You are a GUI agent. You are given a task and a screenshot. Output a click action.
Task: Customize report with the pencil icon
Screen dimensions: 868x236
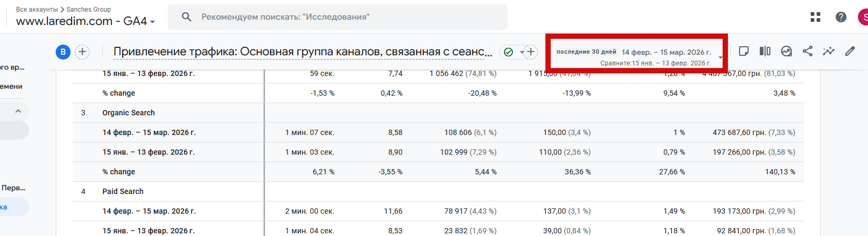850,51
